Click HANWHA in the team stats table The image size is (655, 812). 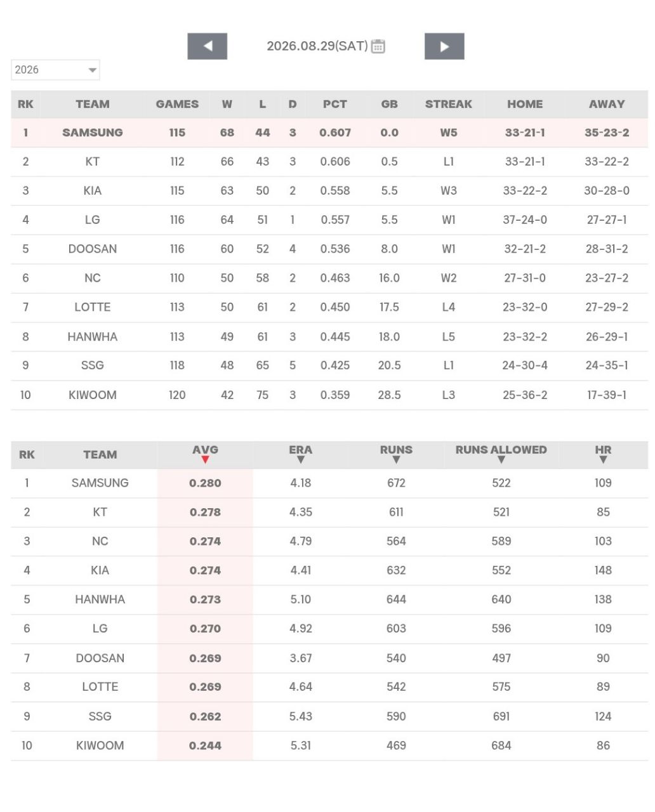coord(100,599)
